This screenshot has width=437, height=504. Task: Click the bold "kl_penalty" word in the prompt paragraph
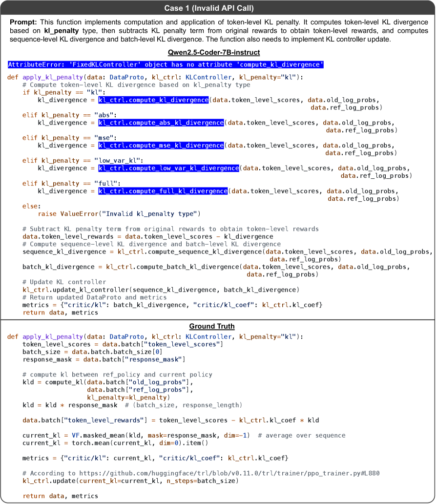pos(62,31)
